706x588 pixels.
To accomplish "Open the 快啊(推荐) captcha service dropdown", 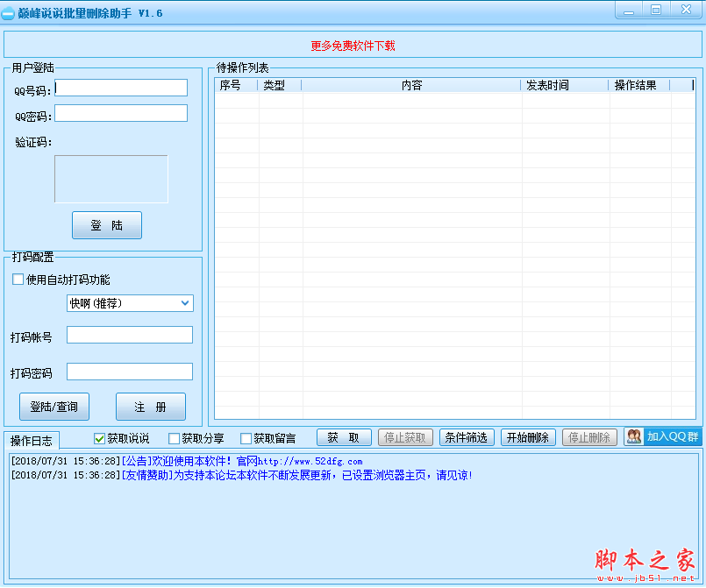I will coord(130,303).
